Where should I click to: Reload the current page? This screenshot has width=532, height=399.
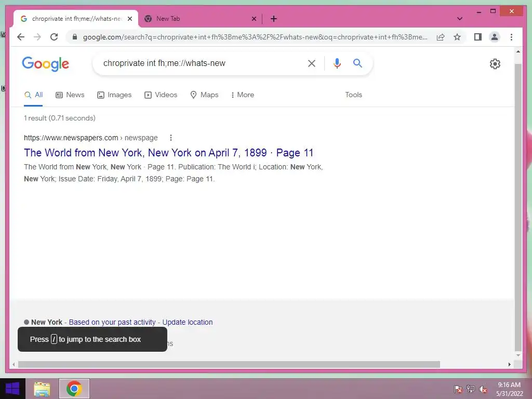[x=54, y=37]
